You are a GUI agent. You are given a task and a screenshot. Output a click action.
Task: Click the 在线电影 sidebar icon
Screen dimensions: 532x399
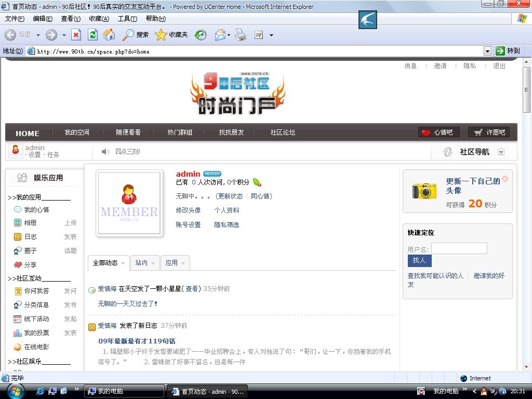tap(18, 347)
